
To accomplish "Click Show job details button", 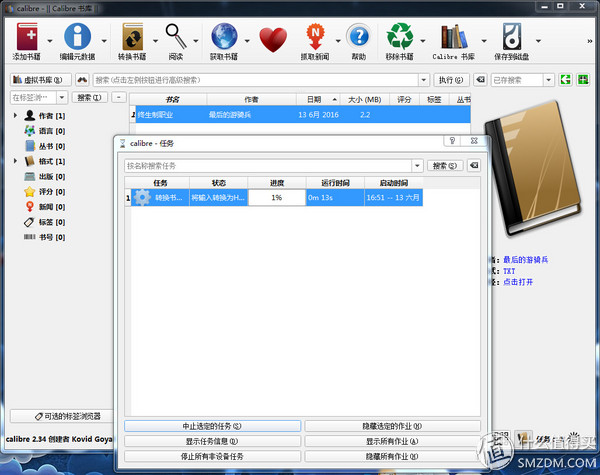I will pos(212,441).
